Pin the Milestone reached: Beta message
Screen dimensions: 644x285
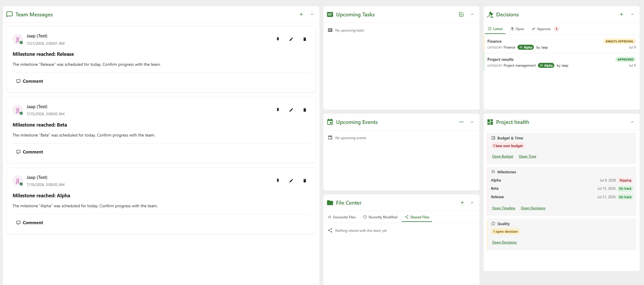click(x=278, y=110)
